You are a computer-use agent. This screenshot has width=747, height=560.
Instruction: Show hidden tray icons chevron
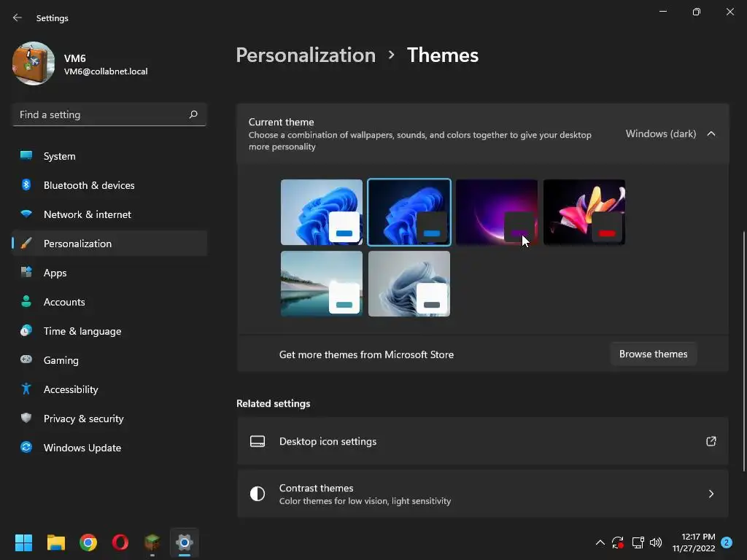pos(600,542)
